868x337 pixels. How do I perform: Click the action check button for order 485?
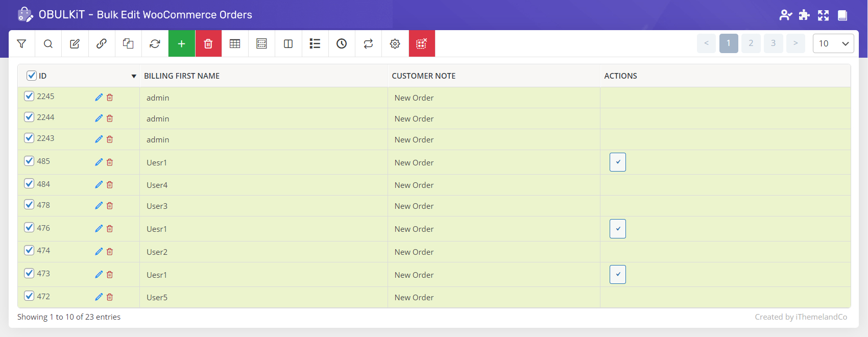coord(617,162)
